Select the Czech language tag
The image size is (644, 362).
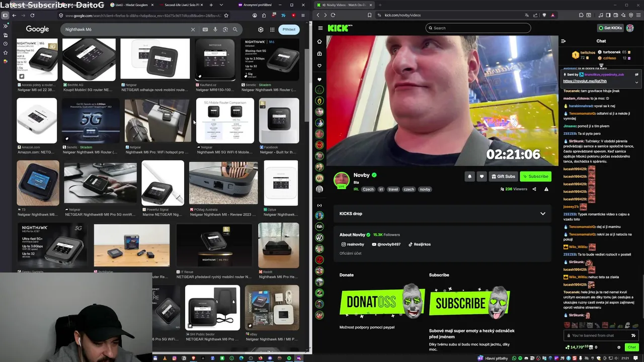[x=368, y=190]
